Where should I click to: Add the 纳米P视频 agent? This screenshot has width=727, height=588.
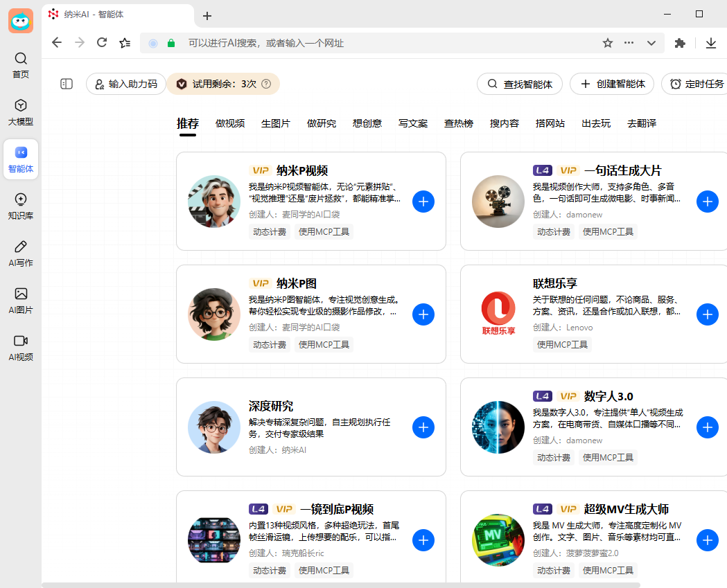point(423,202)
